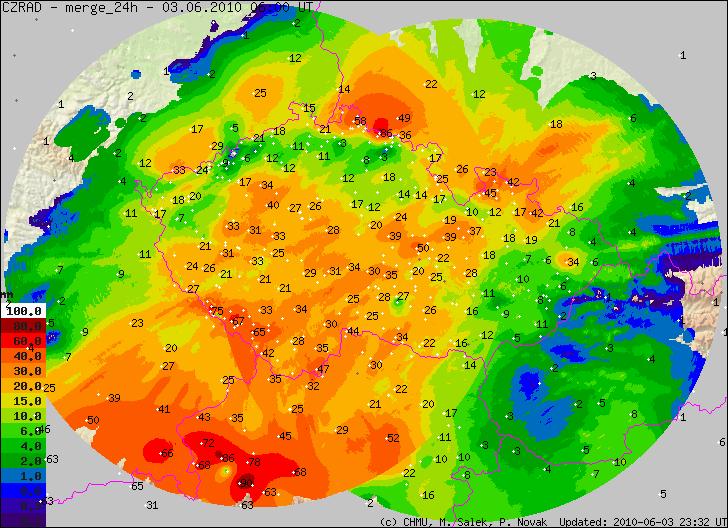Choose the 4.0 green legend swatch
The height and width of the screenshot is (528, 728).
[x=23, y=446]
